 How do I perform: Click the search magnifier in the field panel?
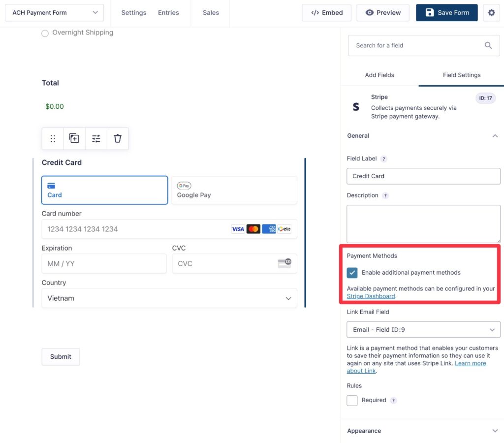click(488, 45)
